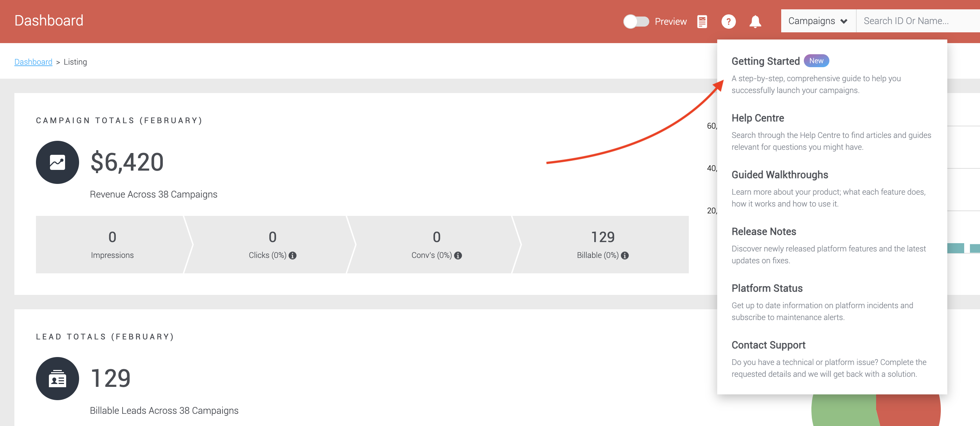Screen dimensions: 980x426
Task: Expand the Campaigns dropdown
Action: tap(818, 21)
